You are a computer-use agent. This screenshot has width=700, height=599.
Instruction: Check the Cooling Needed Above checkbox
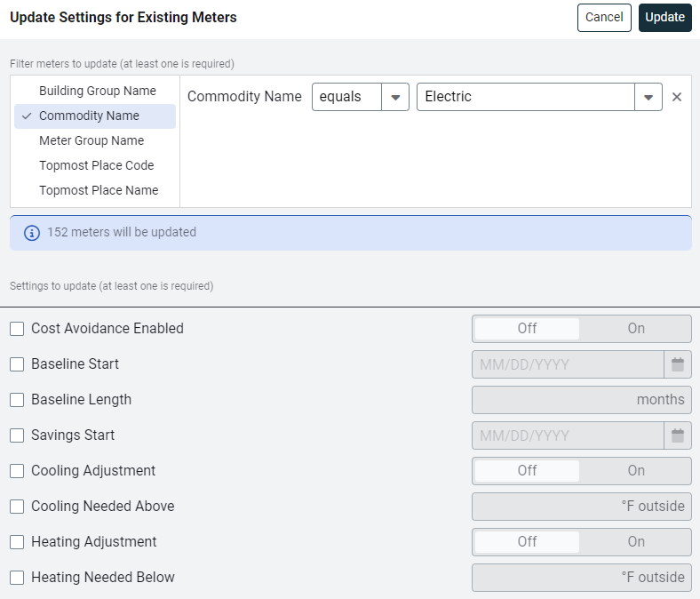tap(17, 506)
